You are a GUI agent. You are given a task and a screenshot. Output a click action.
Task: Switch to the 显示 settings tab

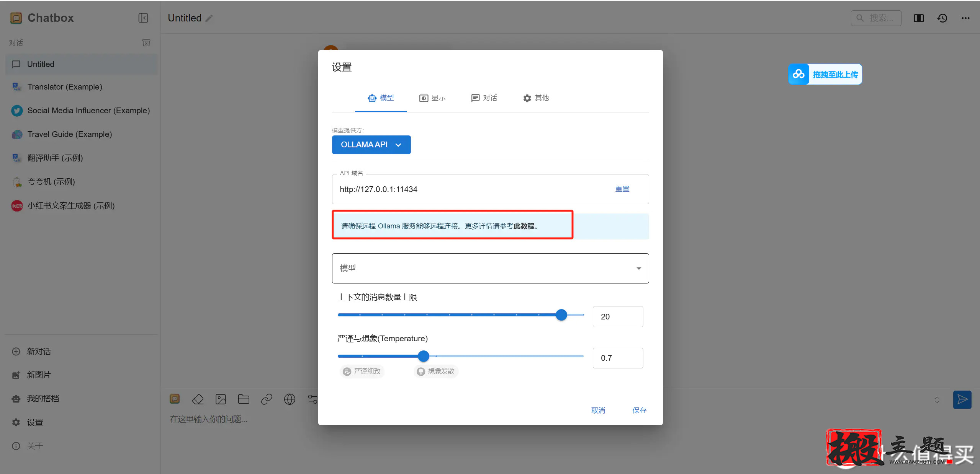tap(432, 98)
